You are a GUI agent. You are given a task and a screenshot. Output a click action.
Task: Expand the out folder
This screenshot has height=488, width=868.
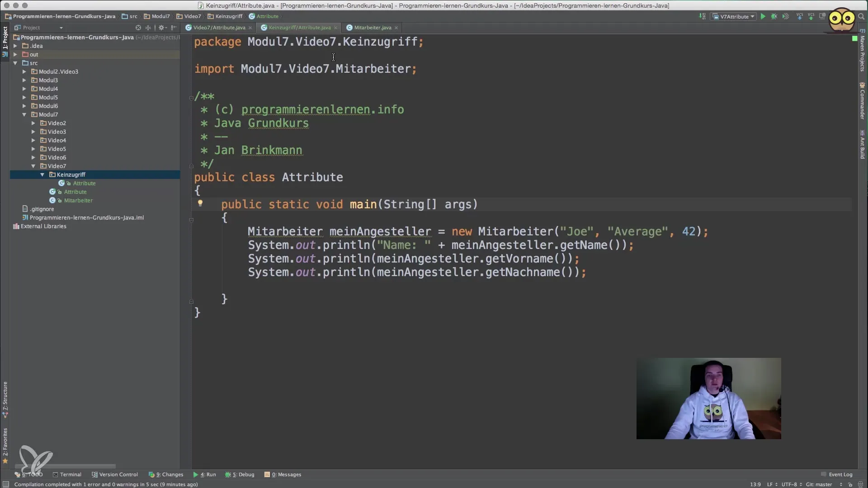tap(15, 54)
